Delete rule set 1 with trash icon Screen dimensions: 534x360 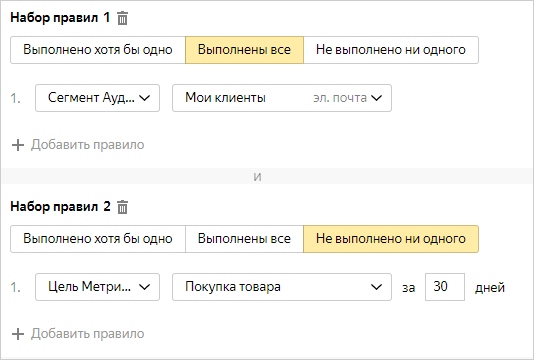pyautogui.click(x=122, y=18)
